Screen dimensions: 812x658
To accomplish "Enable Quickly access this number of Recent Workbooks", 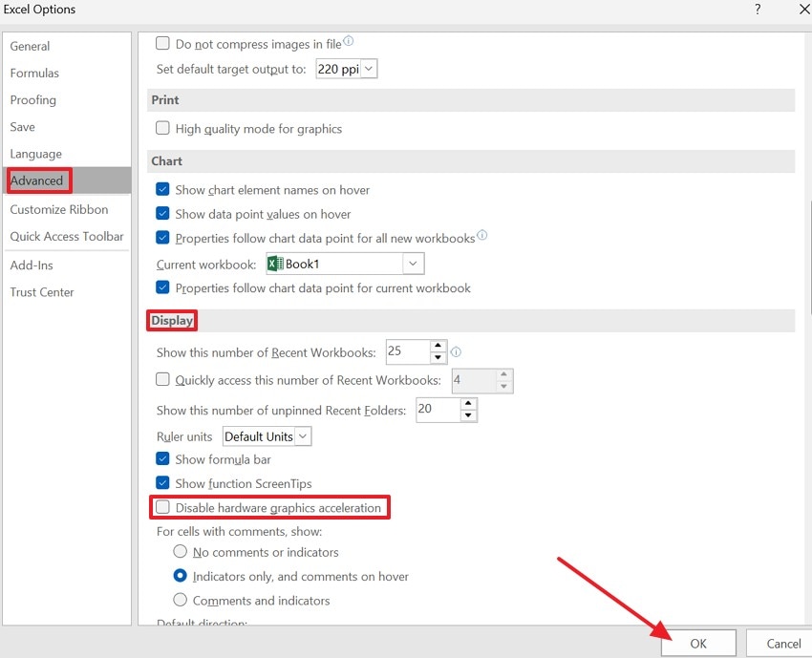I will coord(162,379).
